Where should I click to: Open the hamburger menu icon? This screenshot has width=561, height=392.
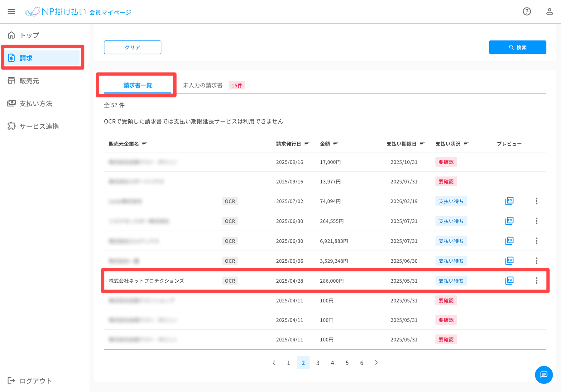[x=11, y=12]
